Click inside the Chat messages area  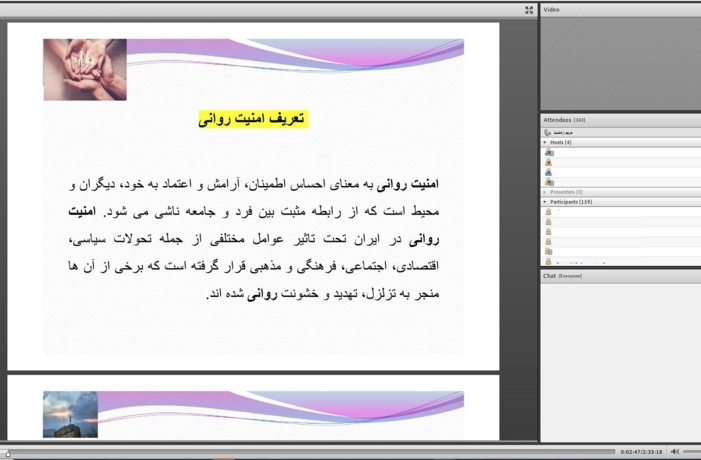click(x=621, y=361)
